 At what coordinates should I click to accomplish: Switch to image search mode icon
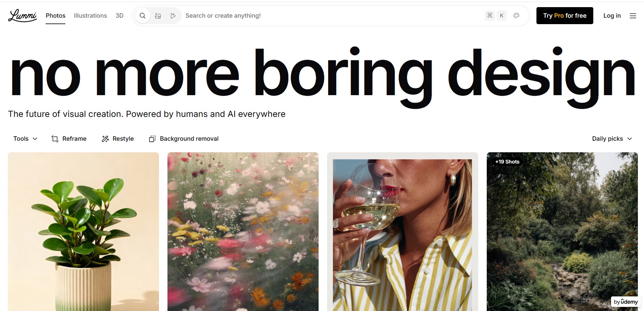158,16
